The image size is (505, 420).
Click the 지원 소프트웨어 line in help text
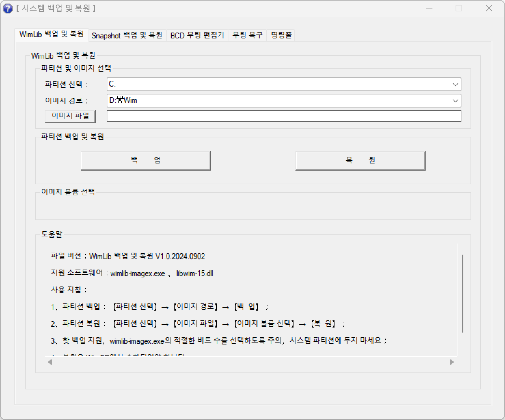[x=132, y=273]
